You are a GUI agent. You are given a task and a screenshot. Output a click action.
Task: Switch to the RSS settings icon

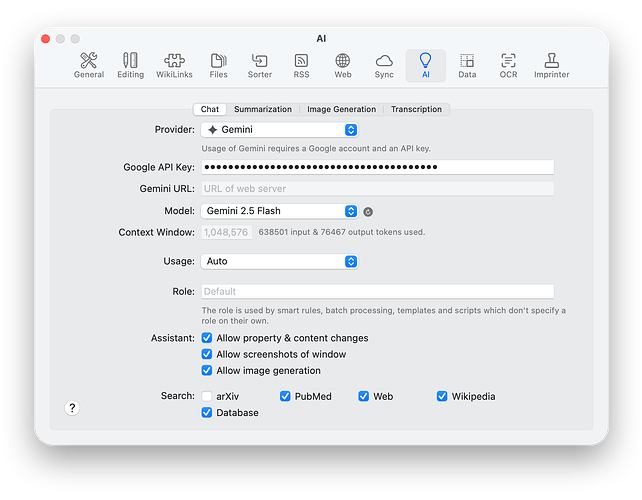click(301, 66)
